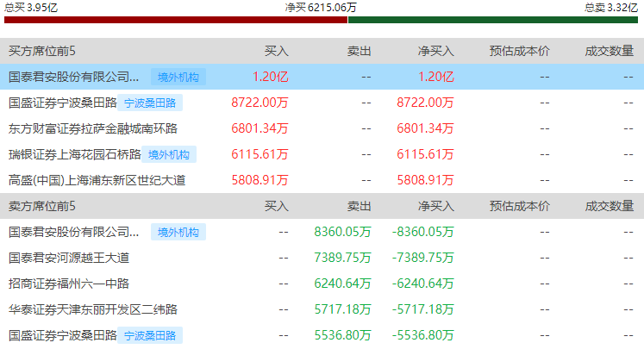This screenshot has height=349, width=644.
Task: Click 宁波桑田路 tag in seller 国盛证券 row
Action: point(150,335)
